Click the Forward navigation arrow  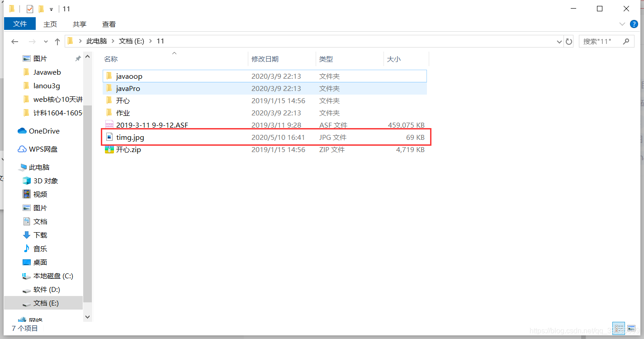pyautogui.click(x=32, y=41)
